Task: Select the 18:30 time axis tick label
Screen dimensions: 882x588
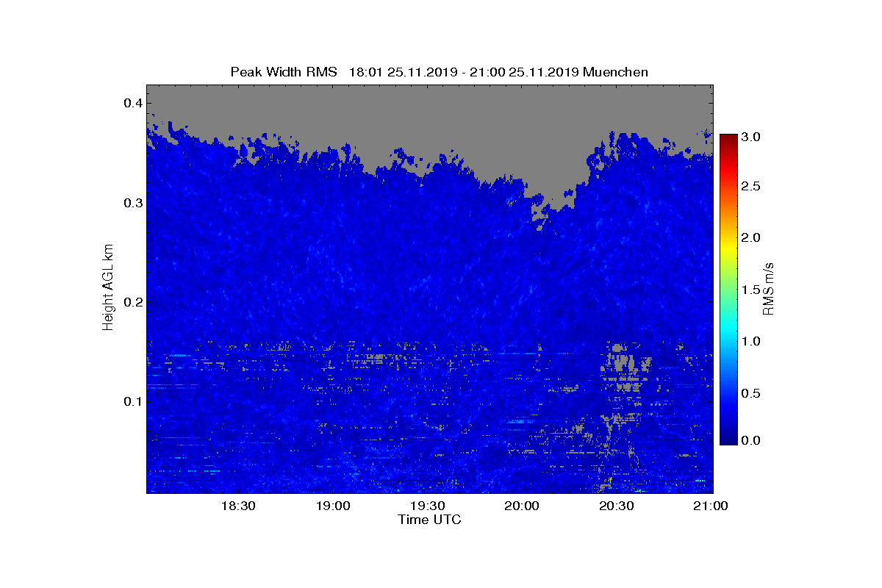Action: 237,506
